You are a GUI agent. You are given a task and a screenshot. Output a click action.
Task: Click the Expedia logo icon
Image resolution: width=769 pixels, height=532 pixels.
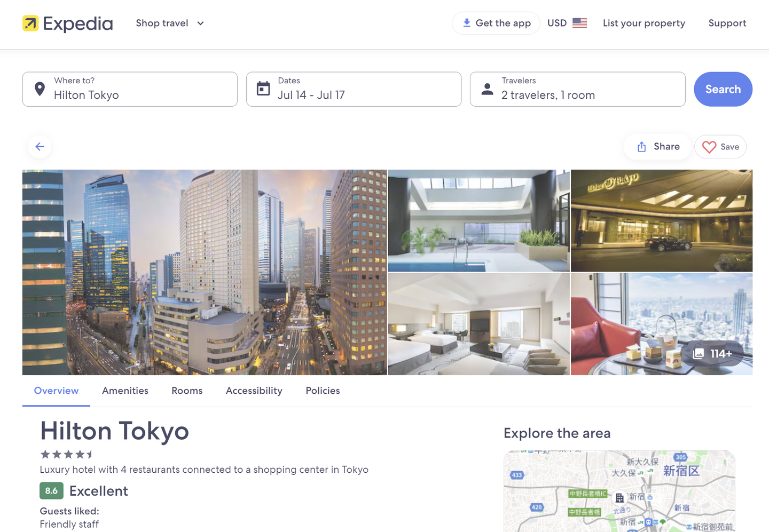click(30, 23)
